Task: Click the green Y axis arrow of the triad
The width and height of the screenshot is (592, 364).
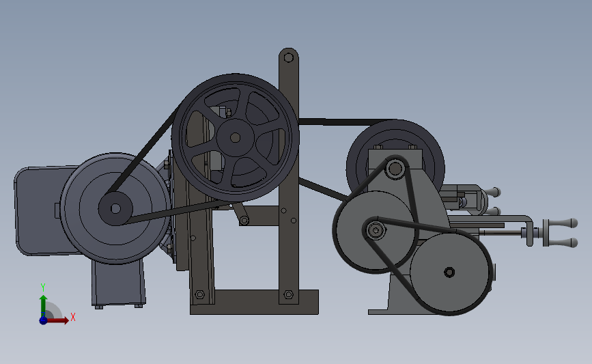Action: coord(44,306)
